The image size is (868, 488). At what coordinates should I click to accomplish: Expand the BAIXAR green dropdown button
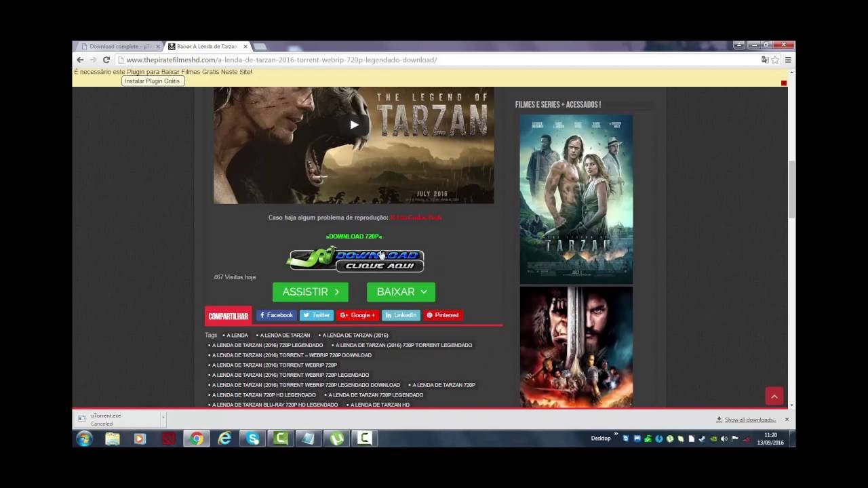click(401, 292)
